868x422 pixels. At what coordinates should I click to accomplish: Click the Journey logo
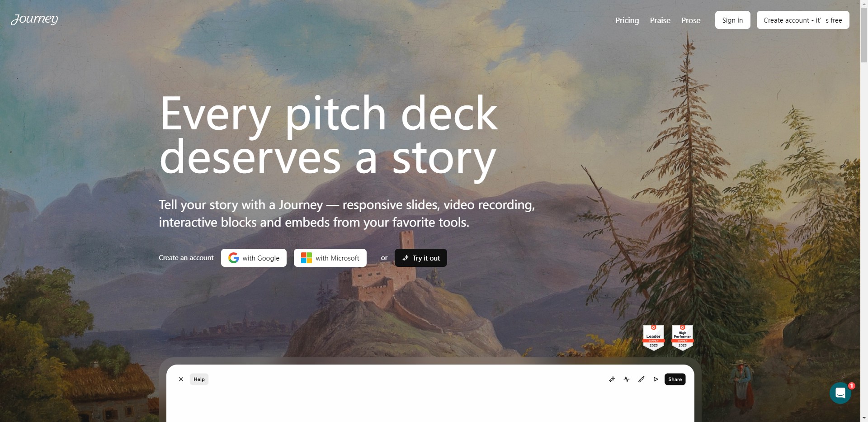coord(34,19)
